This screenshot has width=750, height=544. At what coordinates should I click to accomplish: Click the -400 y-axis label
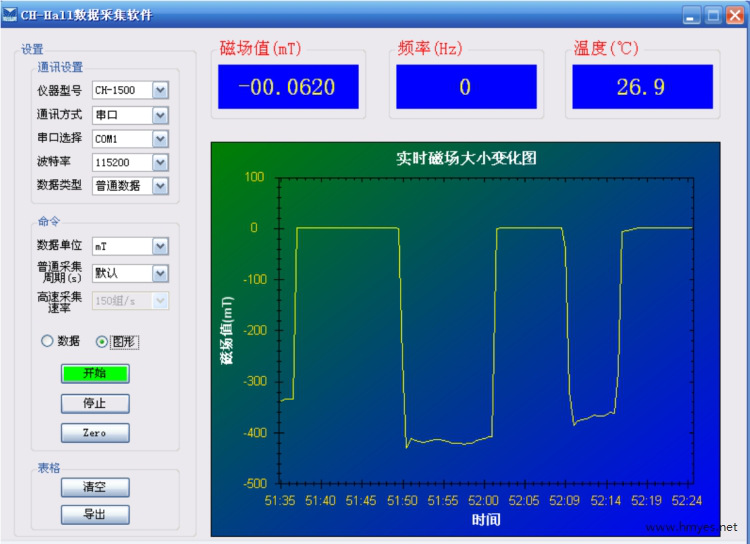(x=255, y=433)
